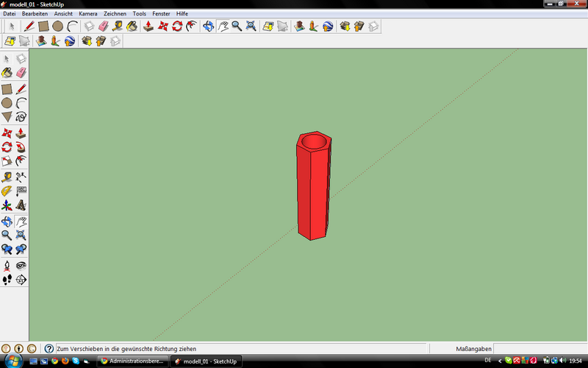Select the Push/Pull tool in left toolbar
This screenshot has height=368, width=588.
pos(21,133)
